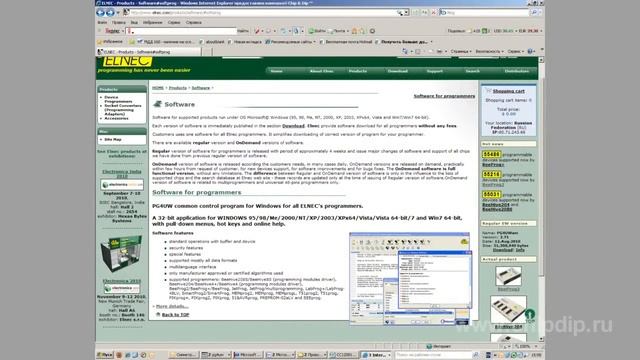Open the Вид menu
Image resolution: width=640 pixels, height=360 pixels.
point(134,22)
